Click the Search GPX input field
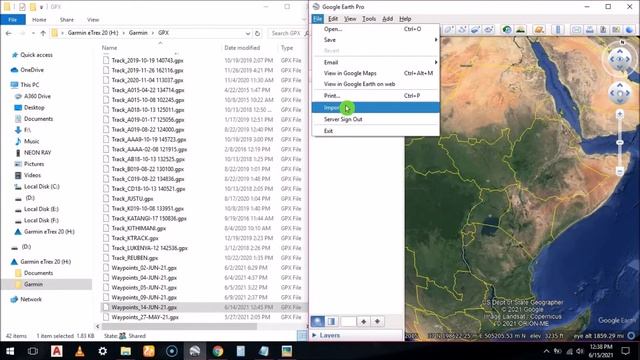Screen dimensions: 640x360 coord(288,33)
